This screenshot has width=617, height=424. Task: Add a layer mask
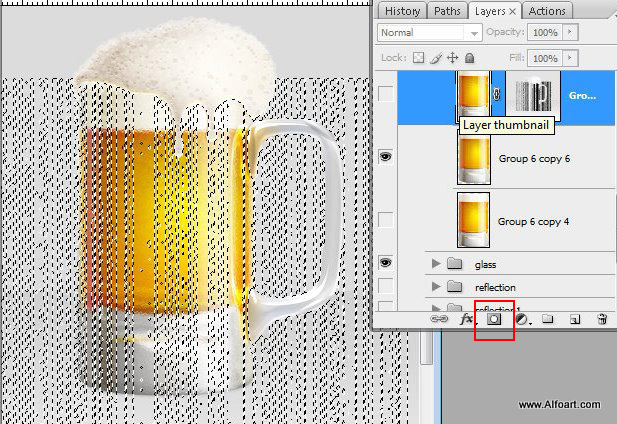click(494, 319)
